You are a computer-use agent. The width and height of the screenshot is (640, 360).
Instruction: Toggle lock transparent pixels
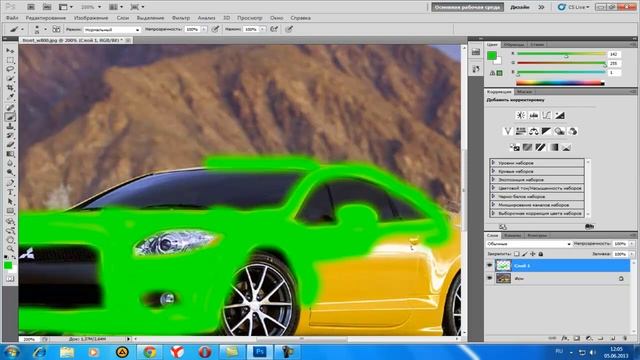[x=517, y=254]
